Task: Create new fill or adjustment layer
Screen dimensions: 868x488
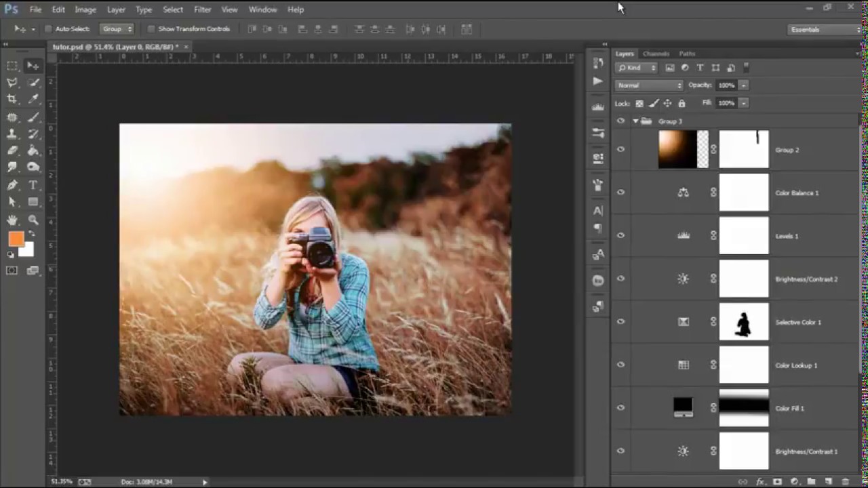Action: (x=794, y=481)
